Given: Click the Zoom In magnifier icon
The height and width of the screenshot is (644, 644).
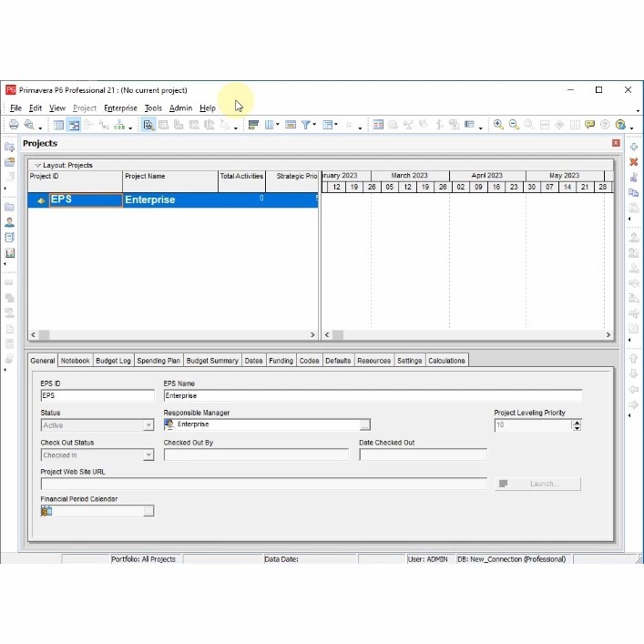Looking at the screenshot, I should click(x=498, y=125).
